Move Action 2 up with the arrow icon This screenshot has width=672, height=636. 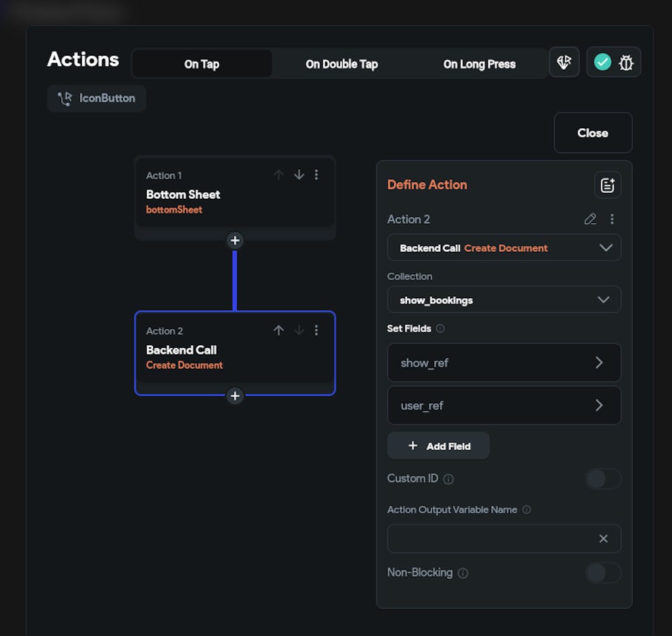[x=279, y=330]
